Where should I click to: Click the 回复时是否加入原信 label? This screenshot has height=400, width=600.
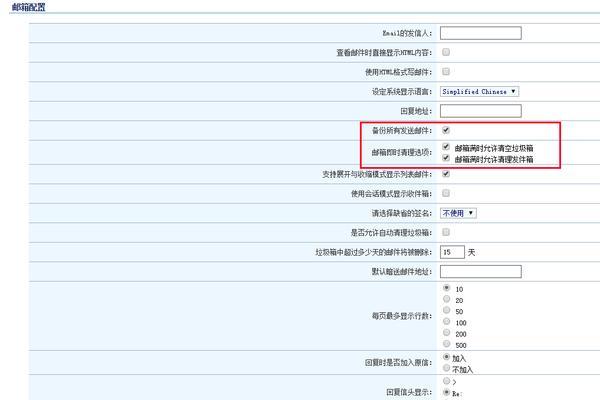(x=398, y=362)
